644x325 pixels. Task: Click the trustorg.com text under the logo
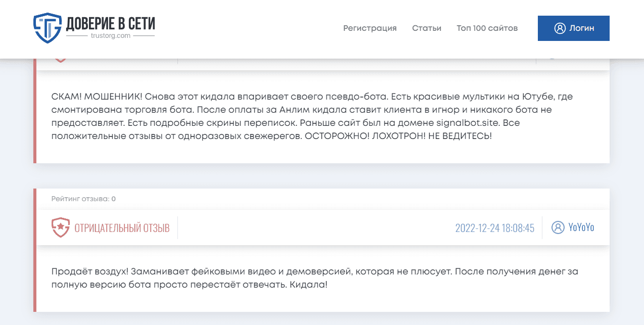[110, 36]
